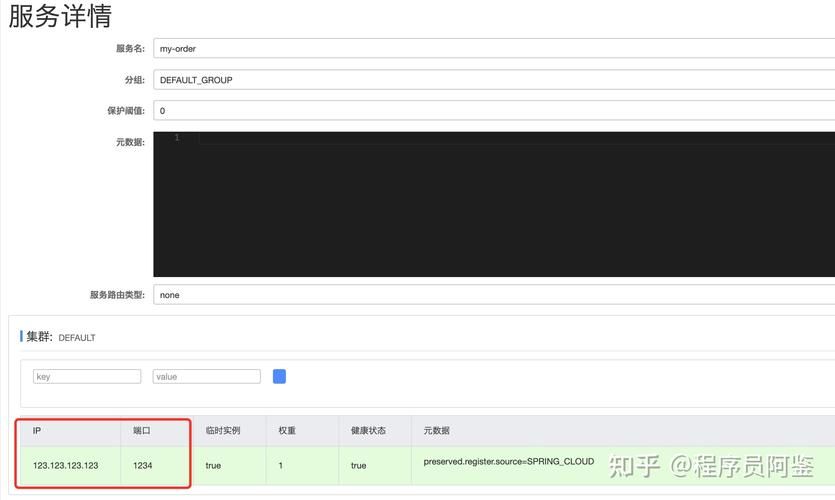Click the value filter input box
The width and height of the screenshot is (835, 500).
207,376
